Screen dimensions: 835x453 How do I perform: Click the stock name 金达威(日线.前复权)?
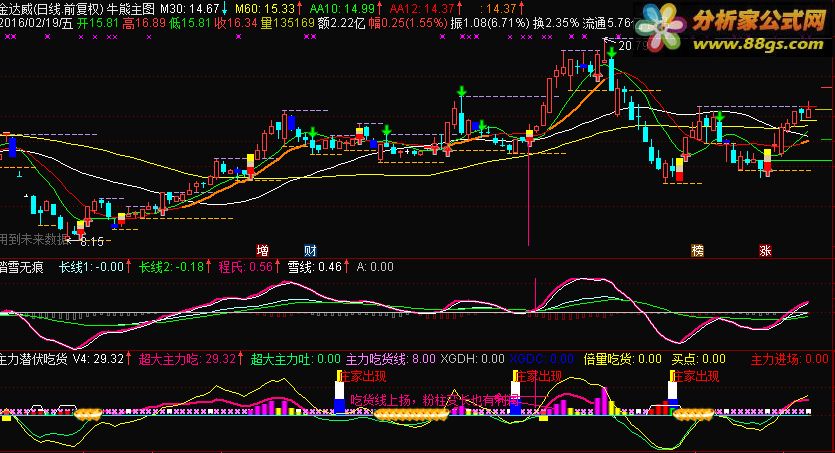pyautogui.click(x=53, y=9)
